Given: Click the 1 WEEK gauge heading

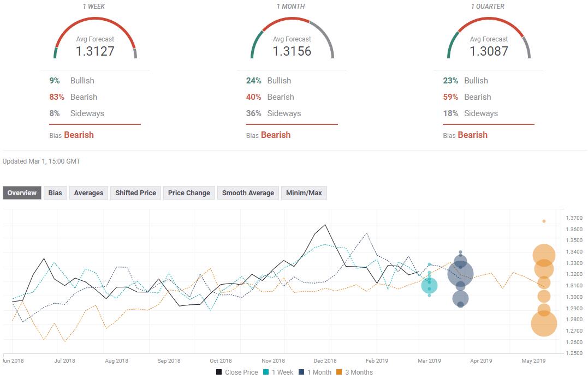Looking at the screenshot, I should 94,7.
